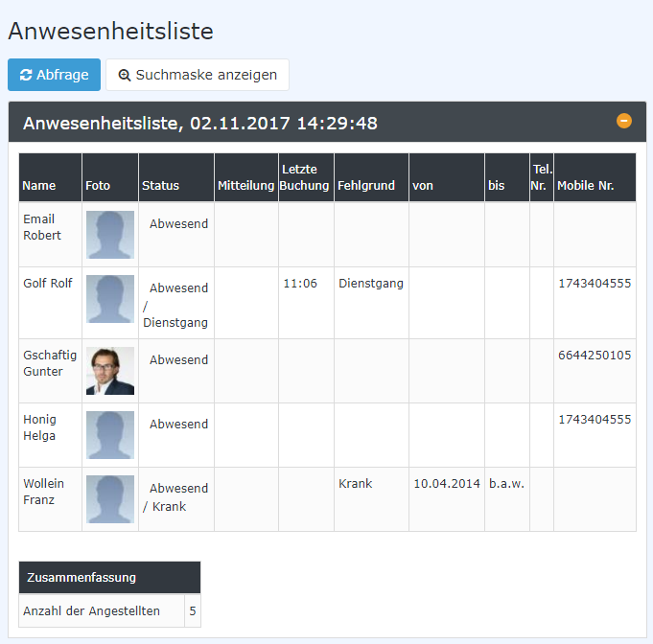
Task: Click the Abfrage refresh button
Action: click(54, 75)
